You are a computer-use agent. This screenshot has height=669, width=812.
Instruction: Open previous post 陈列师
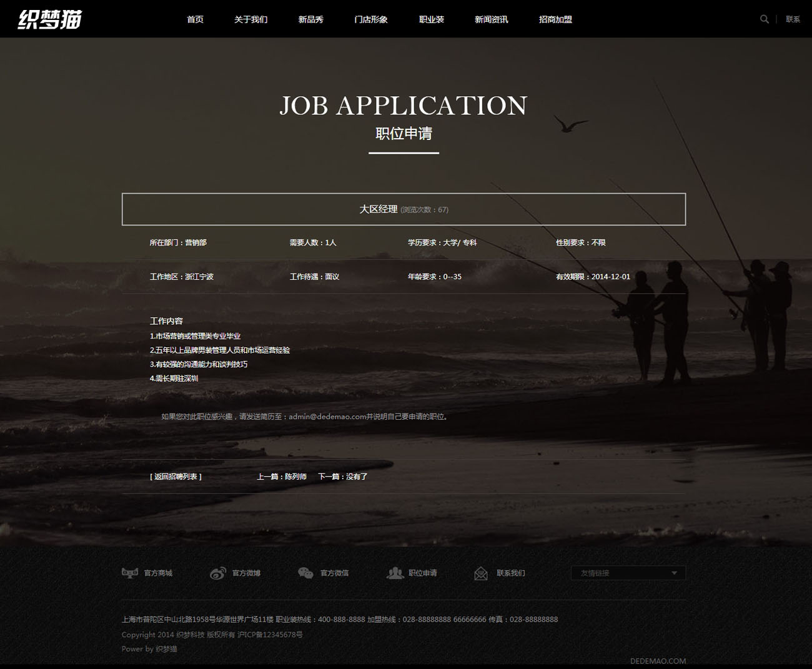point(295,477)
